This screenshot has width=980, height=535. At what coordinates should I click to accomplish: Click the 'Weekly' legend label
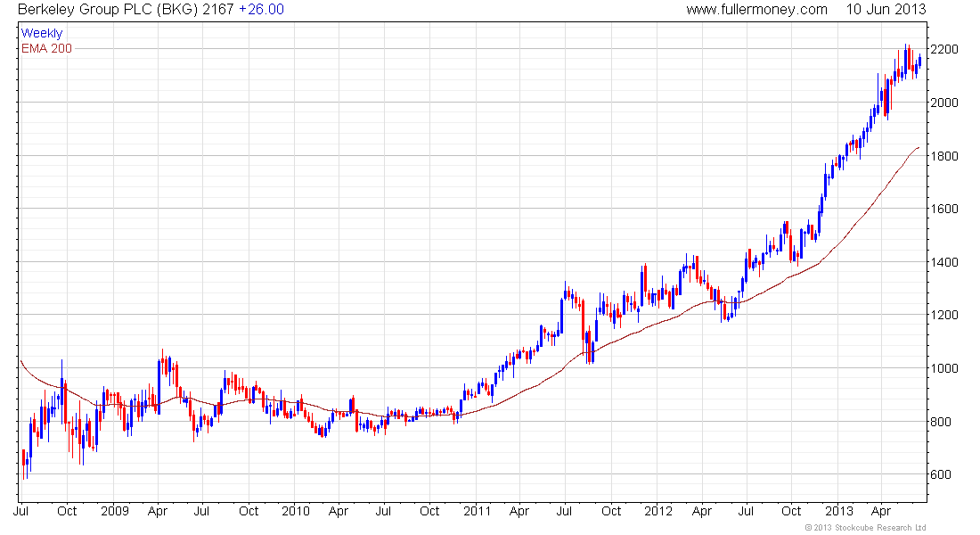42,33
